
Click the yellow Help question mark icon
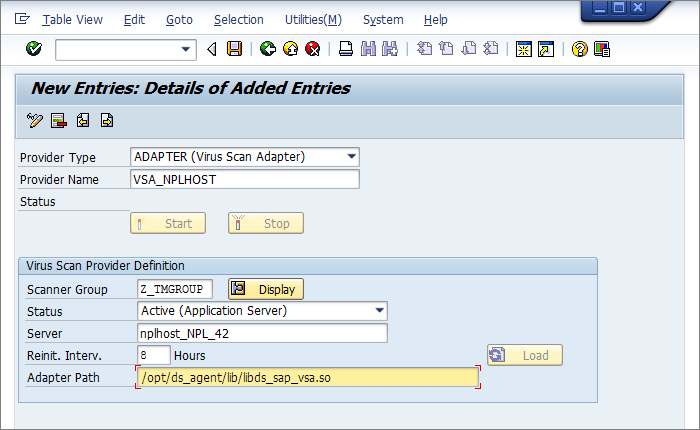click(579, 49)
